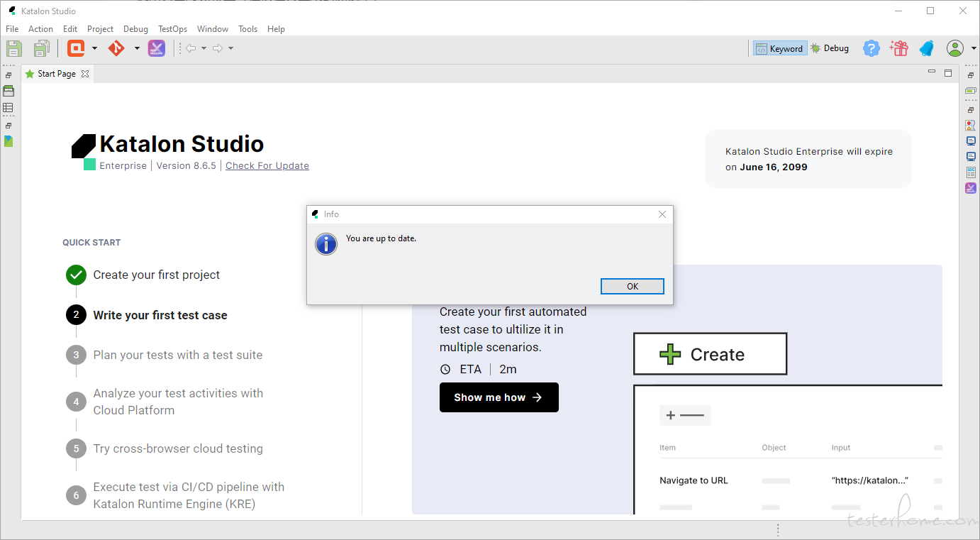Click the green plus Create graphic
This screenshot has height=540, width=980.
coord(710,354)
